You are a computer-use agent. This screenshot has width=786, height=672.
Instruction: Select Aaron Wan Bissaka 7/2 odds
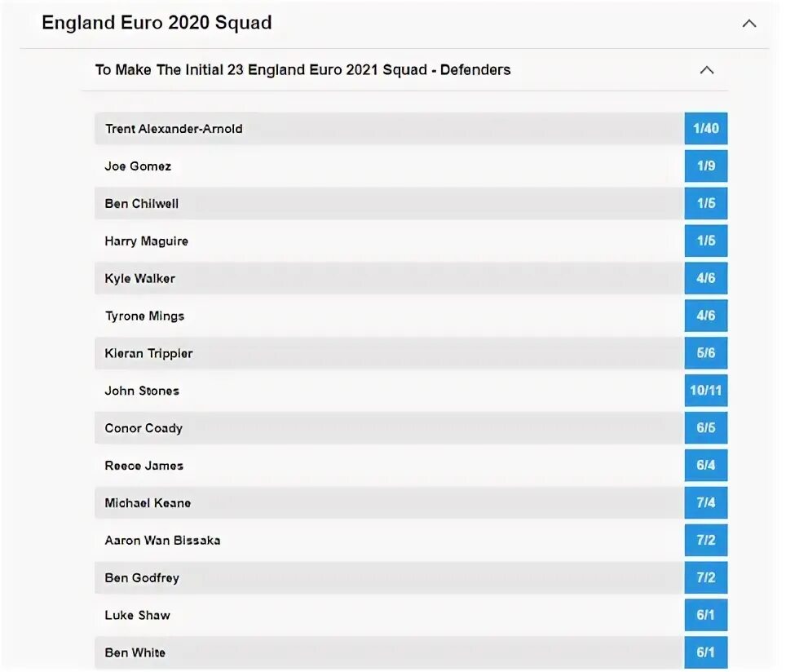click(705, 541)
